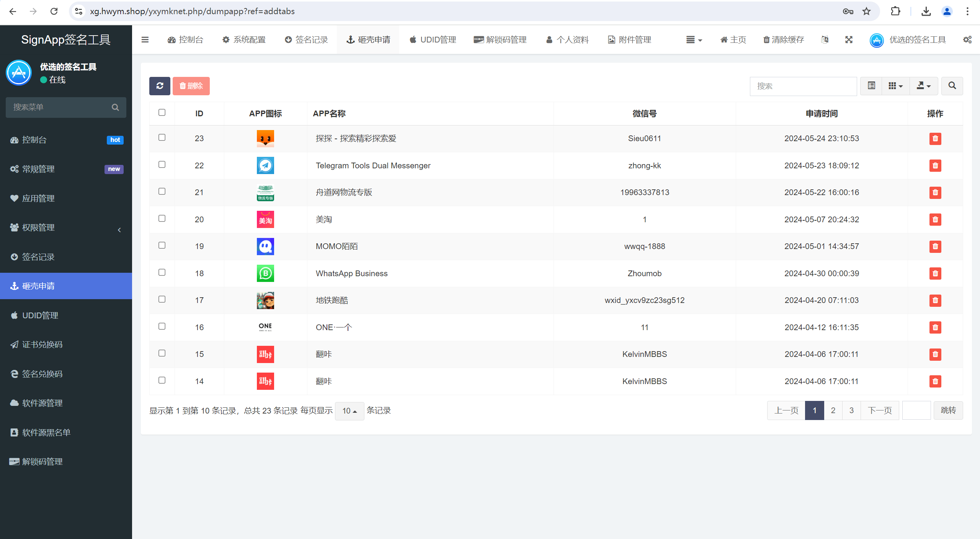Open the Telegram app icon thumbnail
Screen dimensions: 980x539
(x=265, y=166)
